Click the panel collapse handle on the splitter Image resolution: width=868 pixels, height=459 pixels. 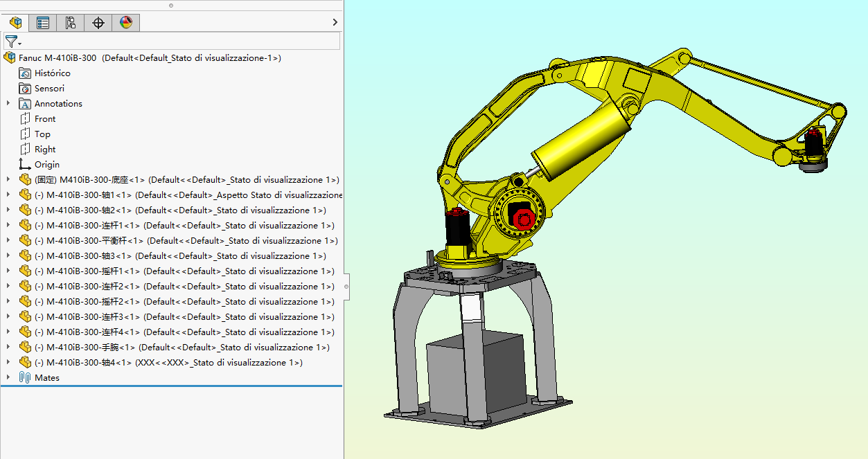[346, 286]
